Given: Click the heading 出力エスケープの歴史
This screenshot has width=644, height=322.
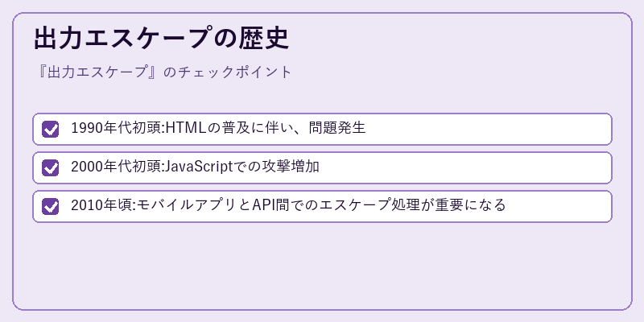Looking at the screenshot, I should 162,39.
